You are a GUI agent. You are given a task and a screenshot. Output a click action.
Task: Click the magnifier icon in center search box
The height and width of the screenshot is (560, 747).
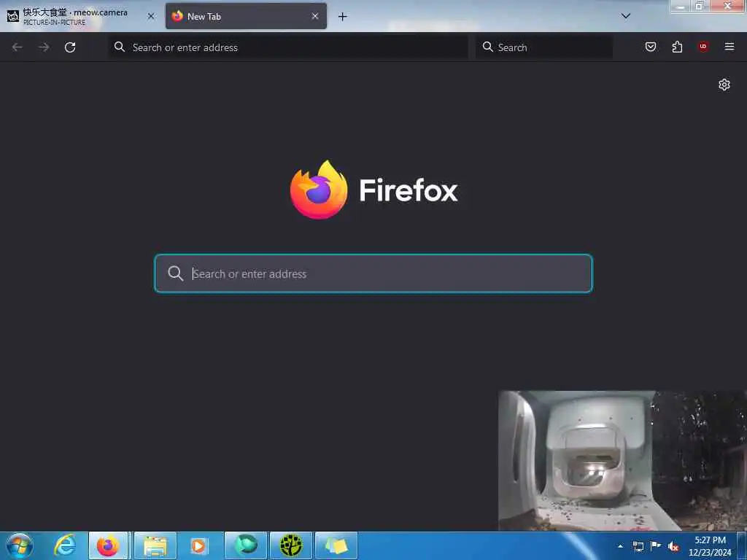175,273
